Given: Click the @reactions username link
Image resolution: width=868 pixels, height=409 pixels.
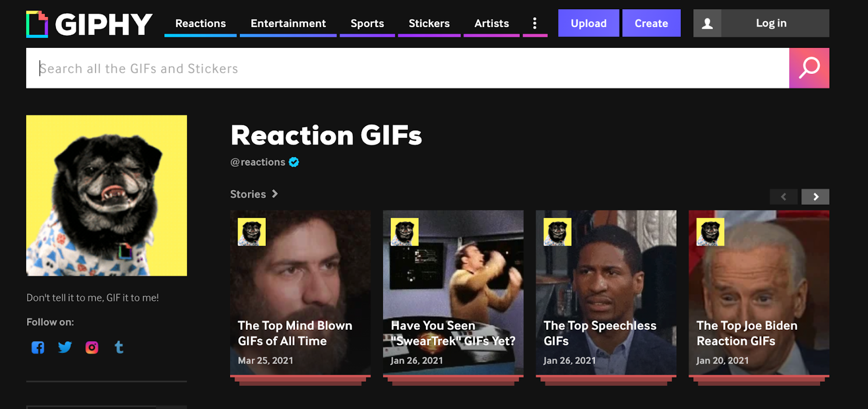Looking at the screenshot, I should (258, 162).
